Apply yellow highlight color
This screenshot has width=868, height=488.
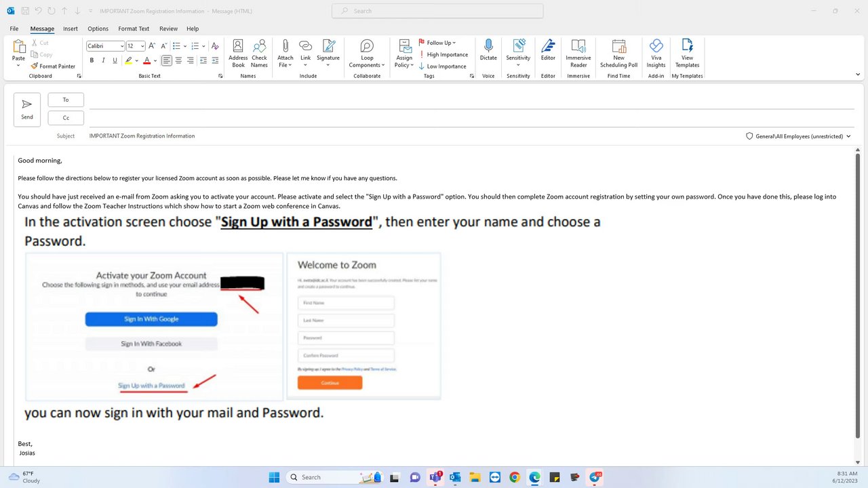pos(128,60)
